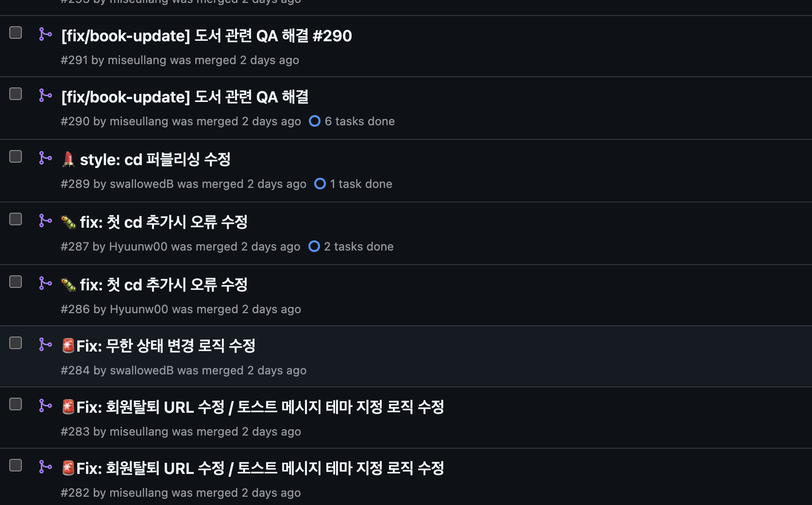This screenshot has height=505, width=812.
Task: Click merged icon for PR #283
Action: tap(45, 405)
